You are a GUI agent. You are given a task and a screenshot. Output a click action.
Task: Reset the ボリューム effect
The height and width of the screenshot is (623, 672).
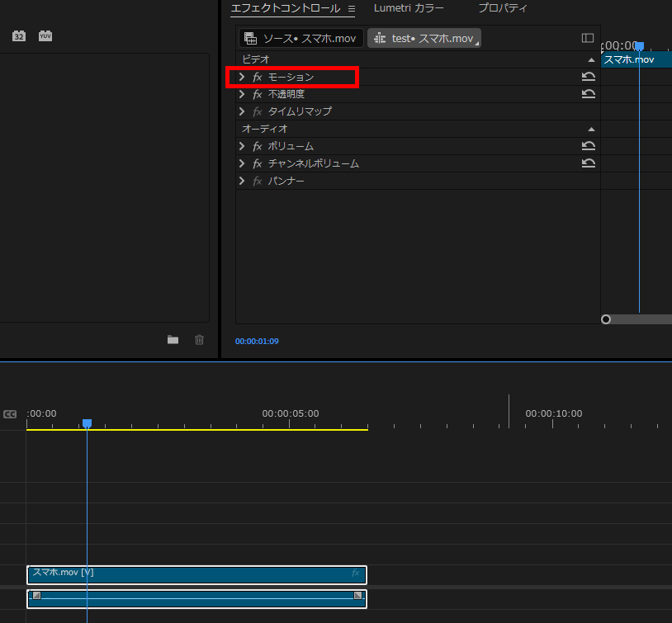[x=589, y=146]
